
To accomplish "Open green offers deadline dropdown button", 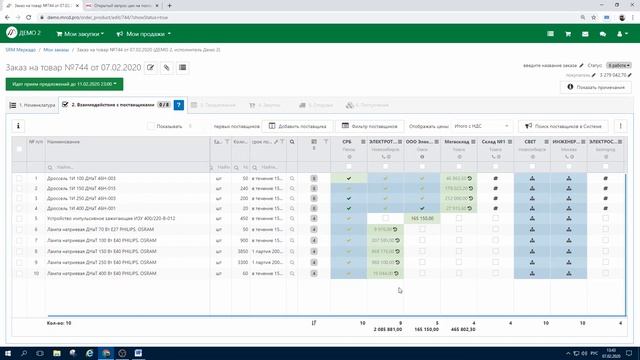I will coord(64,84).
